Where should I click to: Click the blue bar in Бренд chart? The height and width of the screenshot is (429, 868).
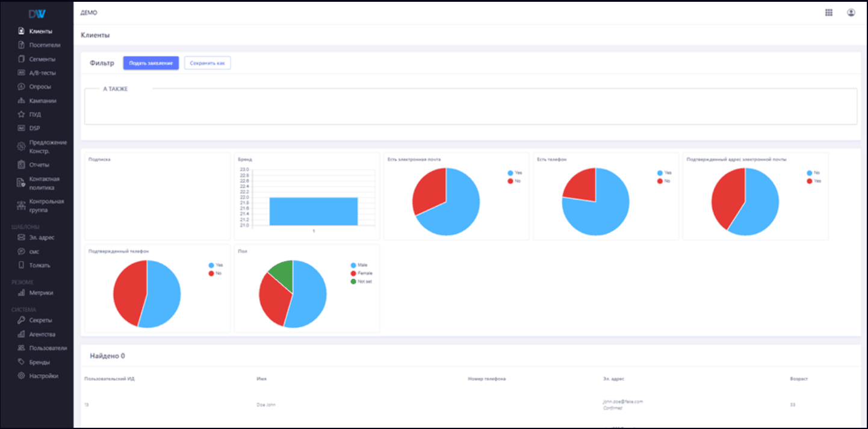click(x=314, y=211)
